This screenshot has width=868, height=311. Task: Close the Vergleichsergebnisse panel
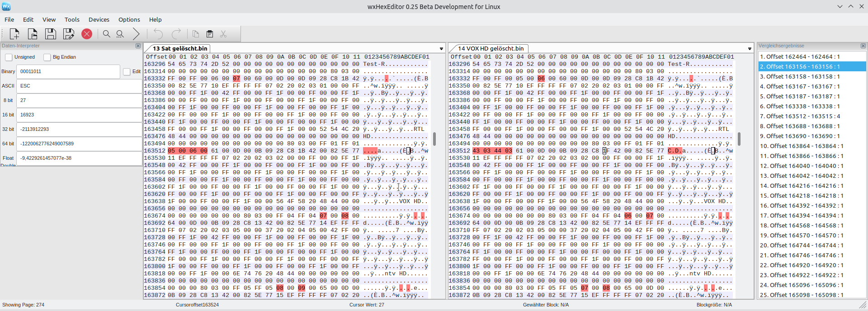pos(863,46)
